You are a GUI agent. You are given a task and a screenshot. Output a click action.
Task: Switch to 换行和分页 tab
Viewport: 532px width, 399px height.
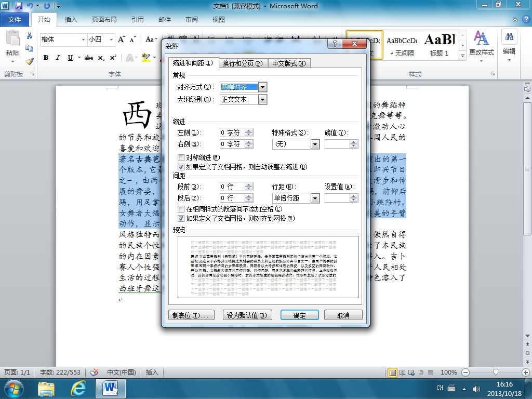tap(243, 63)
